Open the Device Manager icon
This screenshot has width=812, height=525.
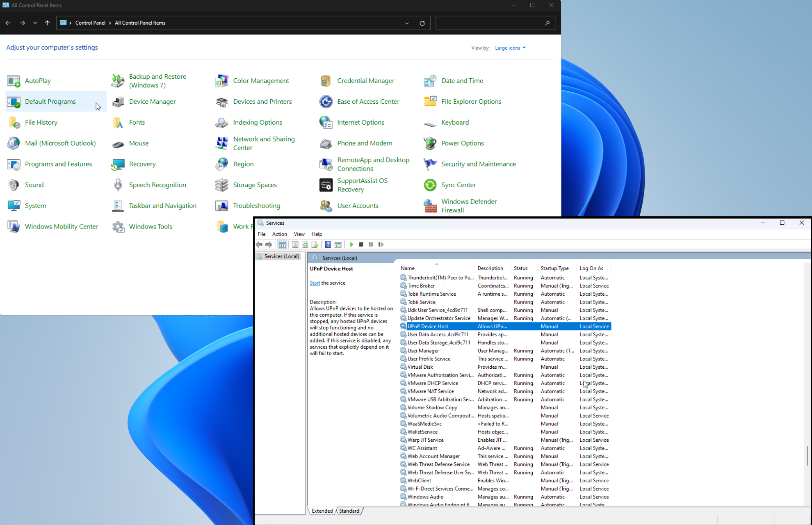click(x=144, y=102)
